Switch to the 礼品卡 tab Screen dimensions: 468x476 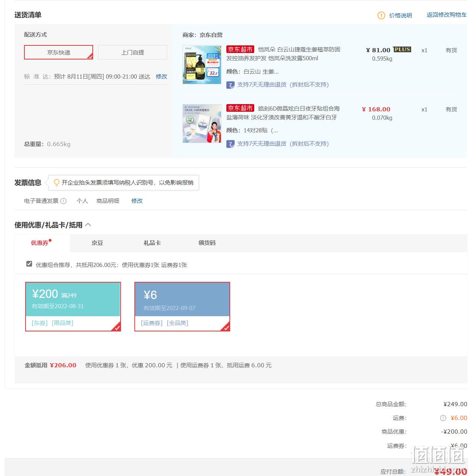tap(152, 243)
